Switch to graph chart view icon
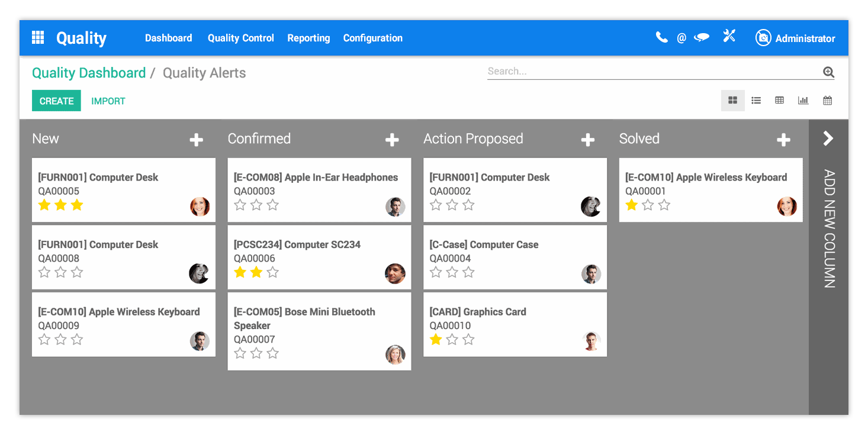The height and width of the screenshot is (435, 868). [x=803, y=101]
